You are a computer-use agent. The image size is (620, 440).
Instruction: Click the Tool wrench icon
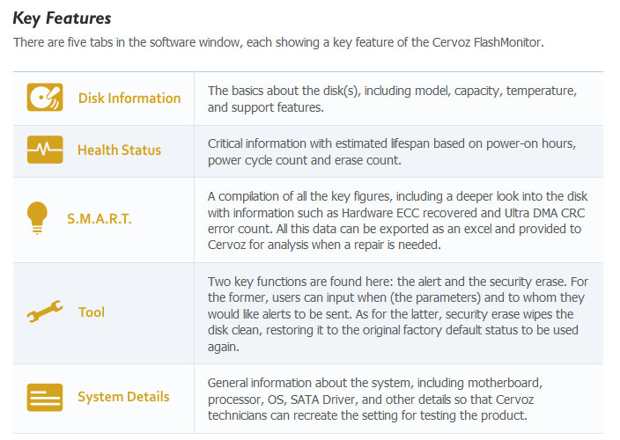click(x=45, y=311)
